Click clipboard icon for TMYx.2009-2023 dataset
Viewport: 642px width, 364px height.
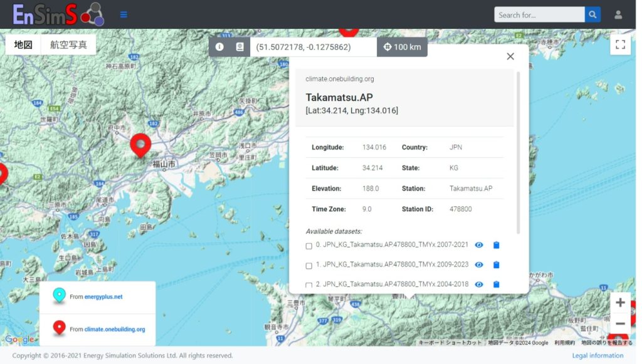(496, 265)
